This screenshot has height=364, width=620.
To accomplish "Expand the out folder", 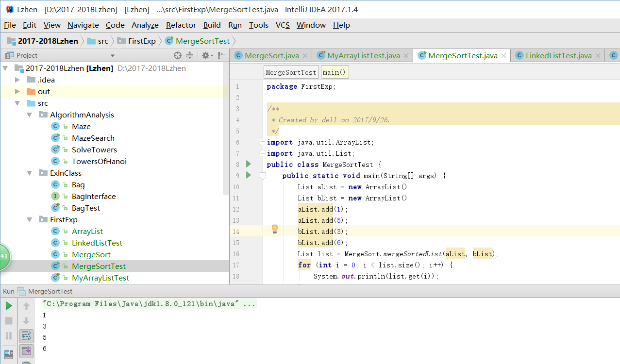I will tap(17, 91).
